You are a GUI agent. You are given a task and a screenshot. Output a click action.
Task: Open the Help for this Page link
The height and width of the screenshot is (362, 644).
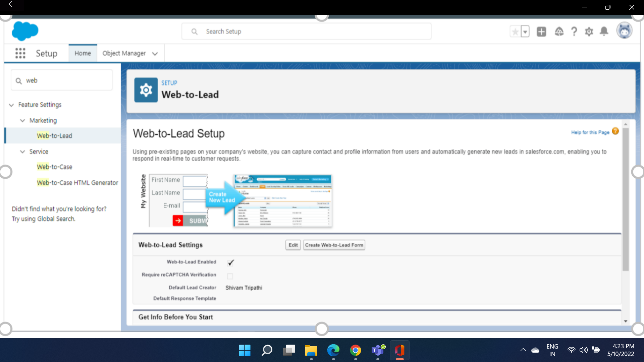click(x=590, y=132)
